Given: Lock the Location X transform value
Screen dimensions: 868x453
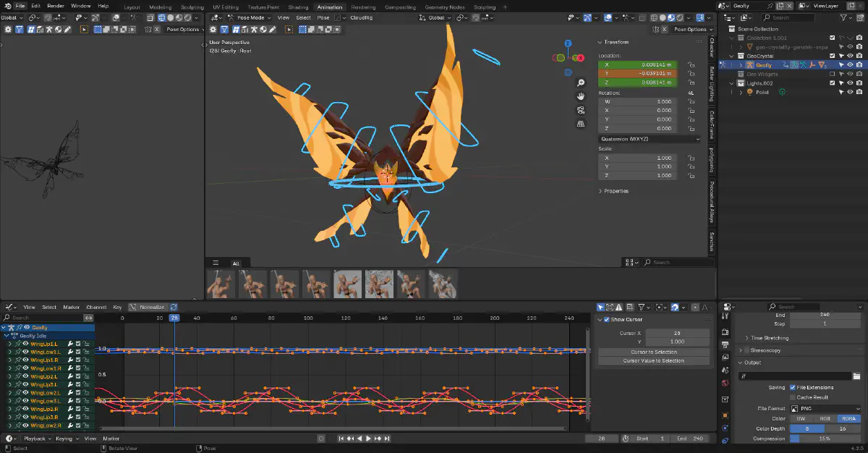Looking at the screenshot, I should click(x=692, y=64).
